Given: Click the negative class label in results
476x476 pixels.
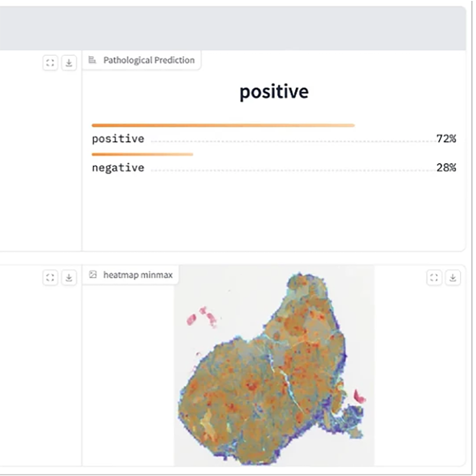Looking at the screenshot, I should point(118,168).
